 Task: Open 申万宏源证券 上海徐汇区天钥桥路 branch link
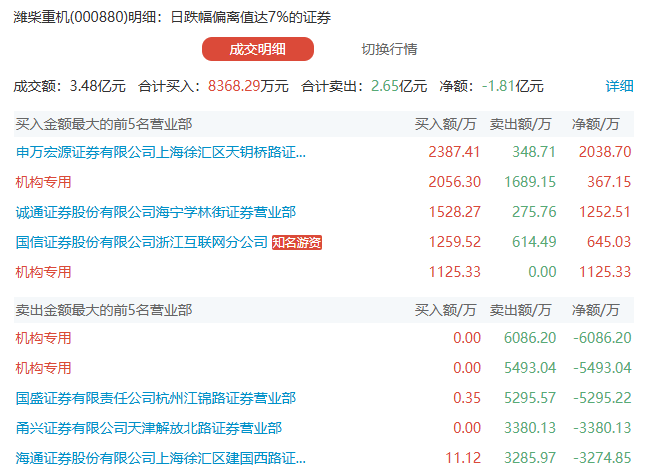[x=161, y=152]
